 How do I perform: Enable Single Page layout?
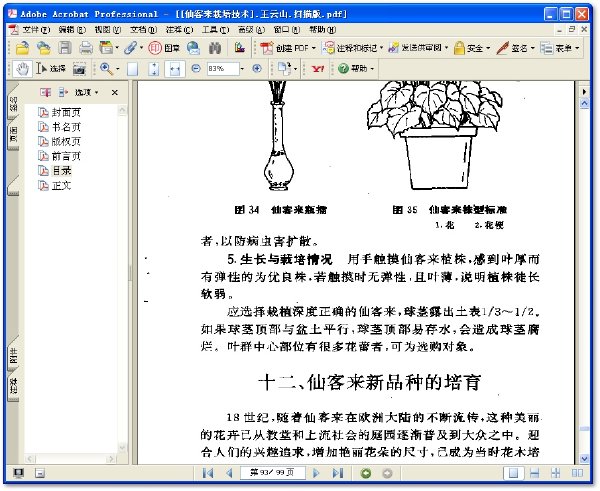513,473
